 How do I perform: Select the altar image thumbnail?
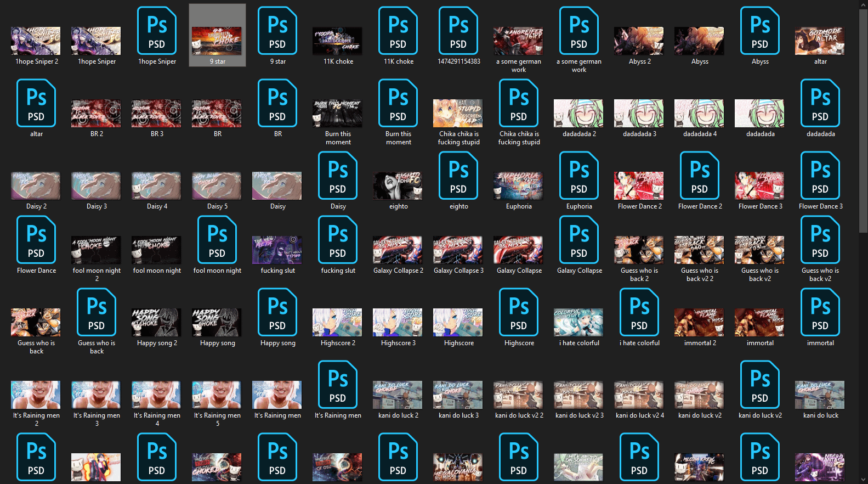[x=820, y=41]
